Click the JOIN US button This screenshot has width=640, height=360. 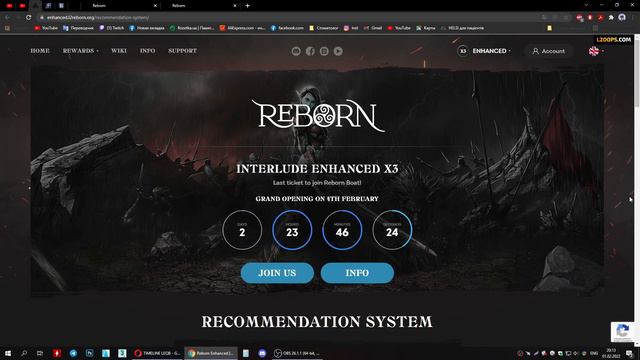pos(277,273)
